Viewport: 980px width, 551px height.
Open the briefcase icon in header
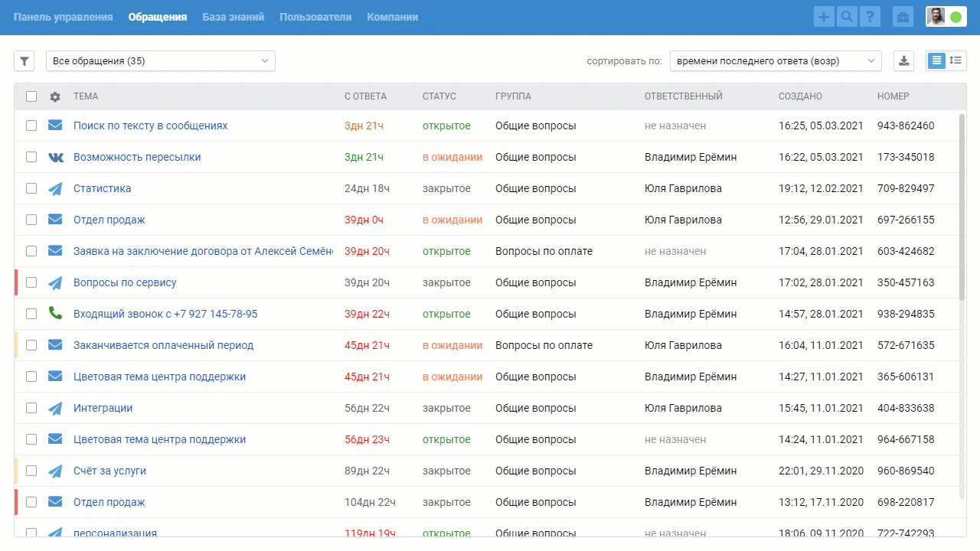[903, 17]
